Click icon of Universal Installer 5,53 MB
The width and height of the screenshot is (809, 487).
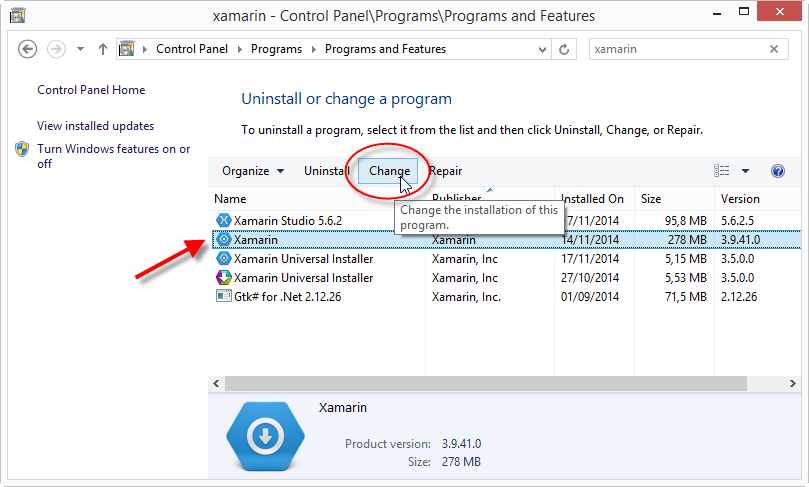click(223, 278)
